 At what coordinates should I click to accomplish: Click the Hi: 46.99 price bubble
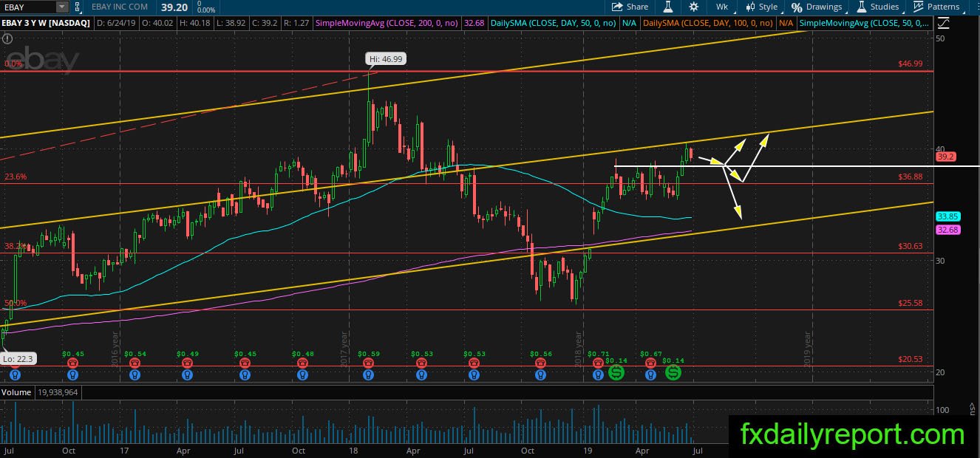(386, 59)
